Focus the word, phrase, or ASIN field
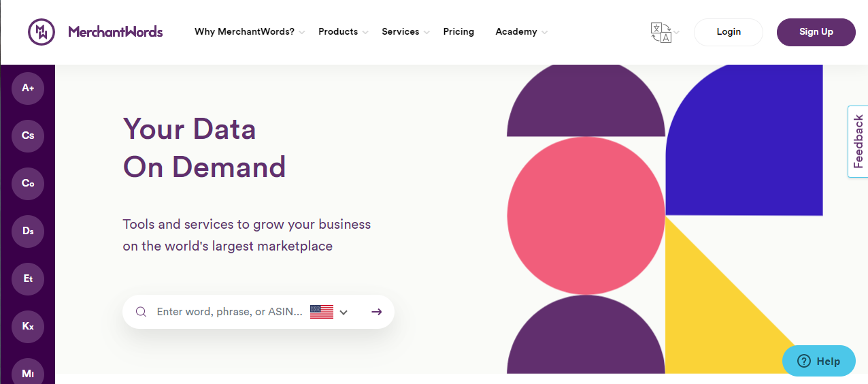This screenshot has width=868, height=384. click(x=229, y=312)
